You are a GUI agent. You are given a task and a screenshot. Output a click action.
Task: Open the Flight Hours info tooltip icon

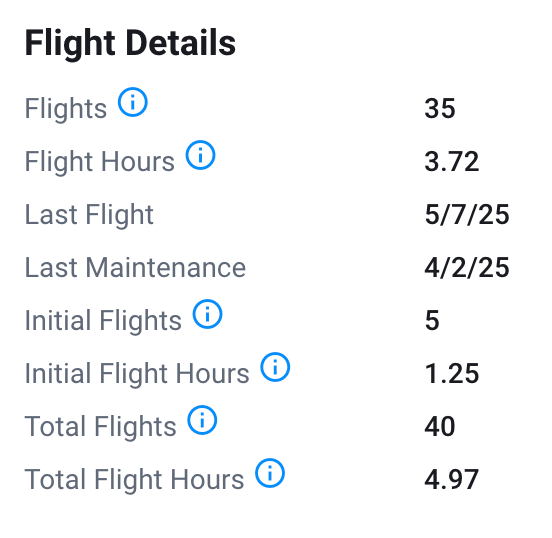[200, 155]
